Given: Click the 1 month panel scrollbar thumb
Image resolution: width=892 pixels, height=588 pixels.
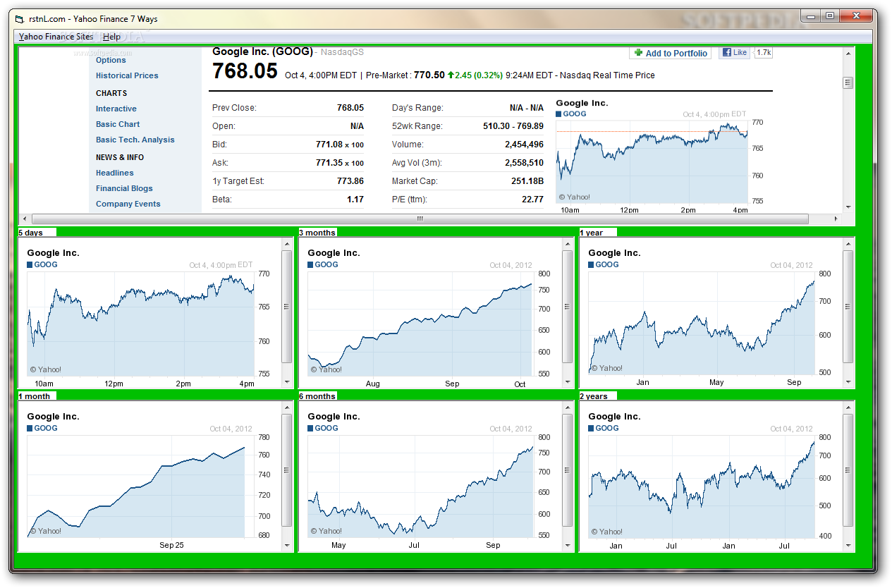Looking at the screenshot, I should pyautogui.click(x=287, y=470).
